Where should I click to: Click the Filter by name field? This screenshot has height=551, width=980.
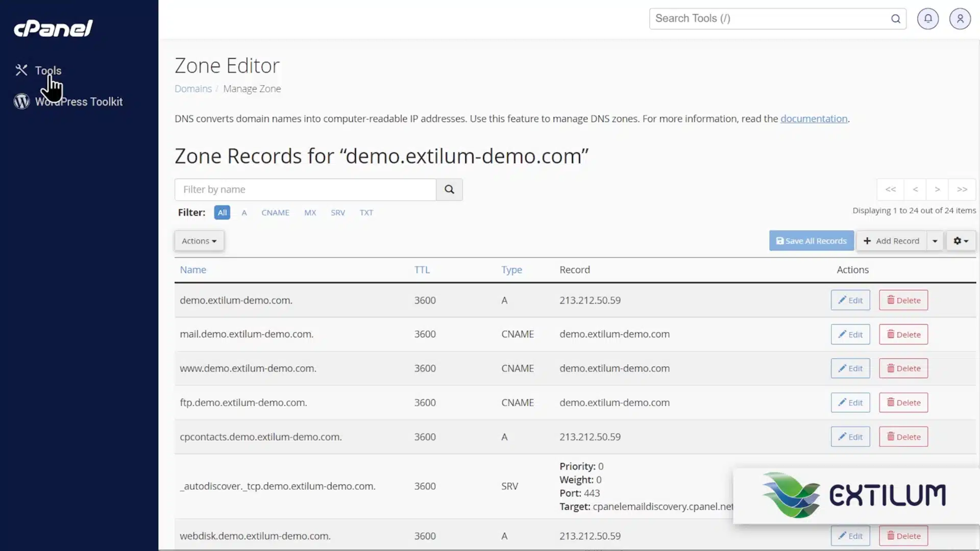click(305, 189)
